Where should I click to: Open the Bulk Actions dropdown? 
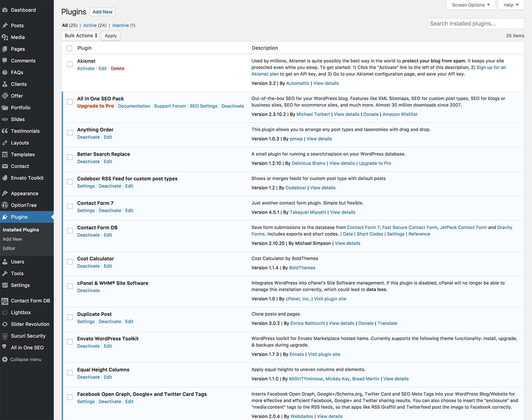[x=81, y=36]
